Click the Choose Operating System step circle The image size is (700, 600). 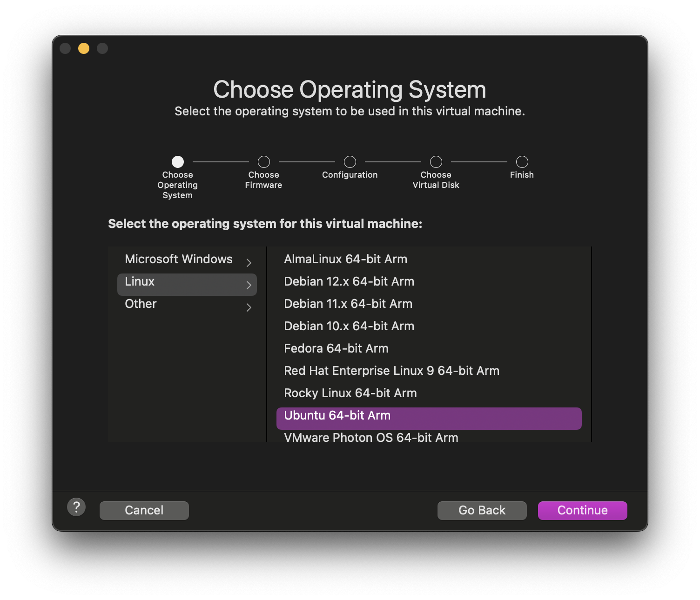[x=178, y=162]
